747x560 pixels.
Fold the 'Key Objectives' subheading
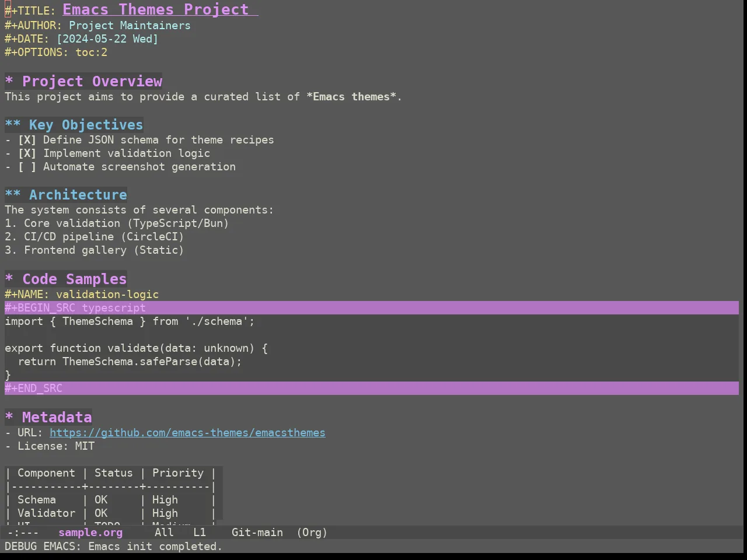13,125
